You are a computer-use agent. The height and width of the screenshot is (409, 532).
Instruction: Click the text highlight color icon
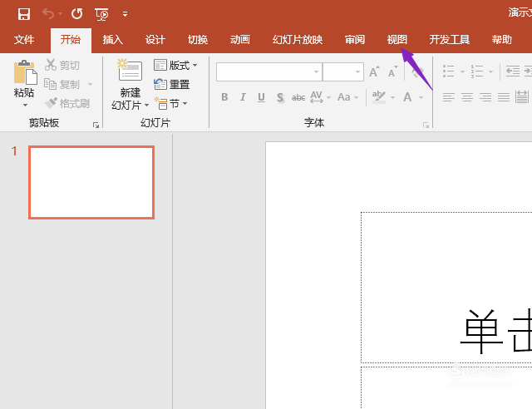[379, 97]
